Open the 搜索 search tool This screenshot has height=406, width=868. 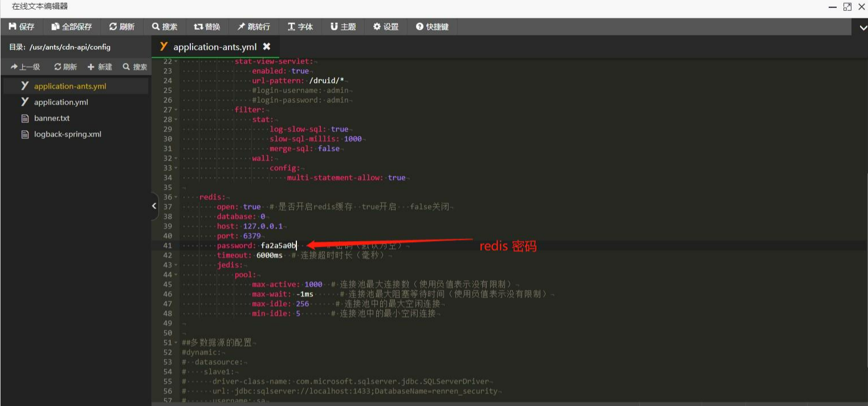pos(165,26)
